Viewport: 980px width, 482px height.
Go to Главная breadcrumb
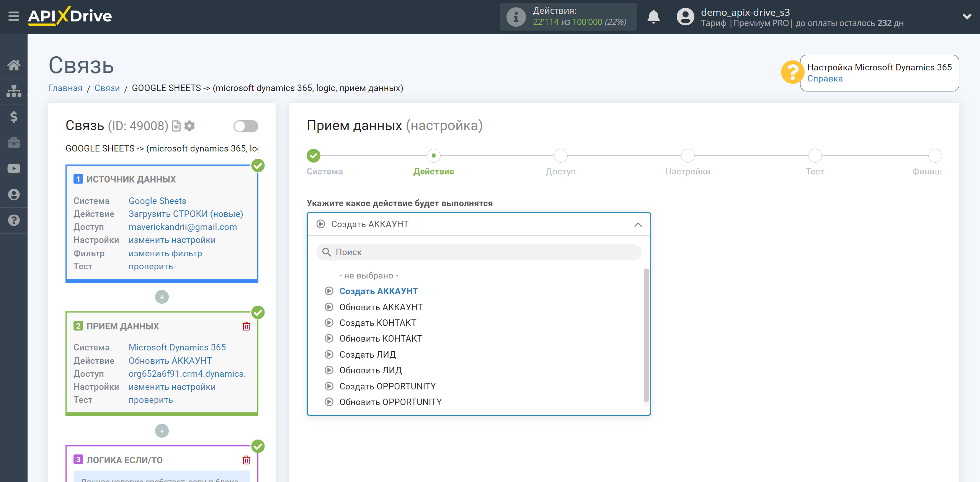point(65,88)
